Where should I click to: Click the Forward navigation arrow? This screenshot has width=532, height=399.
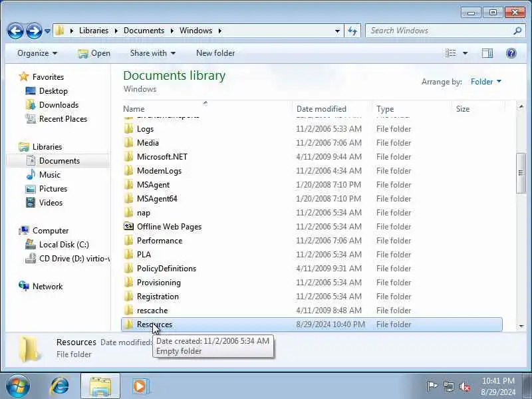click(34, 31)
